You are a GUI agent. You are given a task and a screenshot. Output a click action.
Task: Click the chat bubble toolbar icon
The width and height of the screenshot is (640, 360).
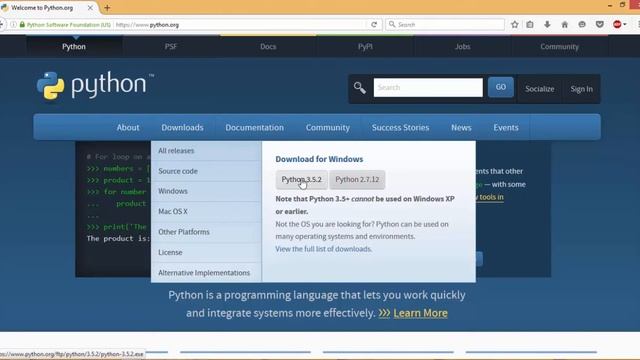point(582,24)
